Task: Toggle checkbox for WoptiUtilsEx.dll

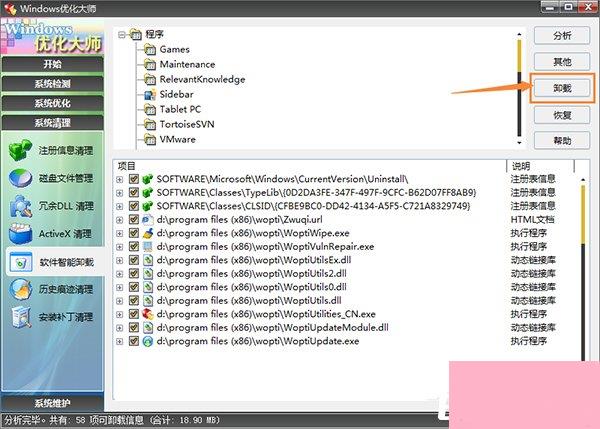Action: tap(134, 260)
